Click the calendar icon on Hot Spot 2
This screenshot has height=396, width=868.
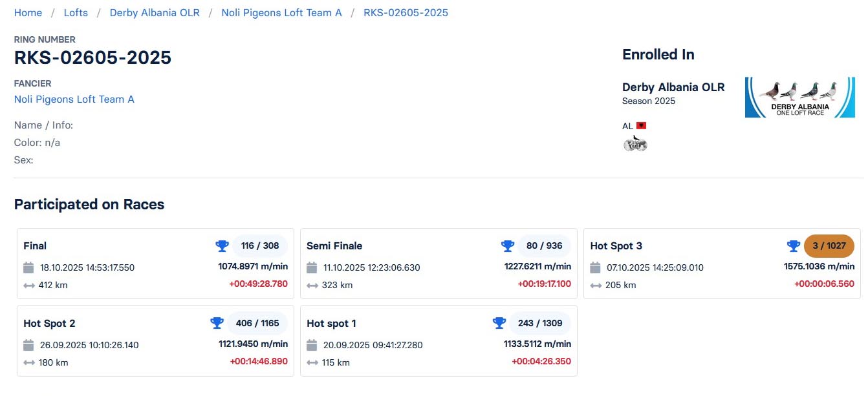tap(28, 345)
